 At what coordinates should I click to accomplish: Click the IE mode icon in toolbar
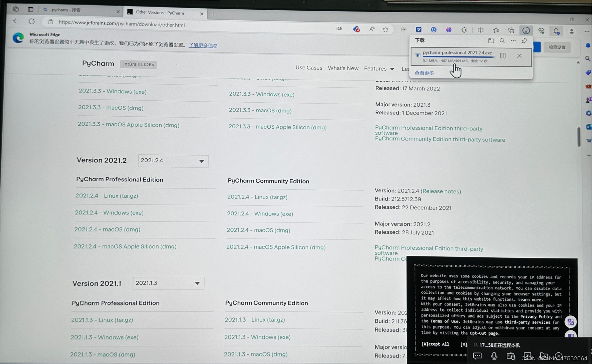[403, 29]
